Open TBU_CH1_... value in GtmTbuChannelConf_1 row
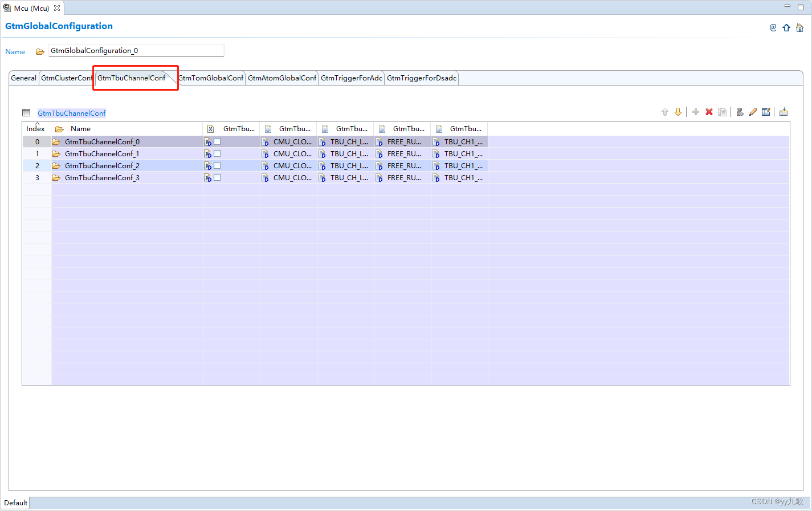Screen dimensions: 812x511 [x=463, y=153]
